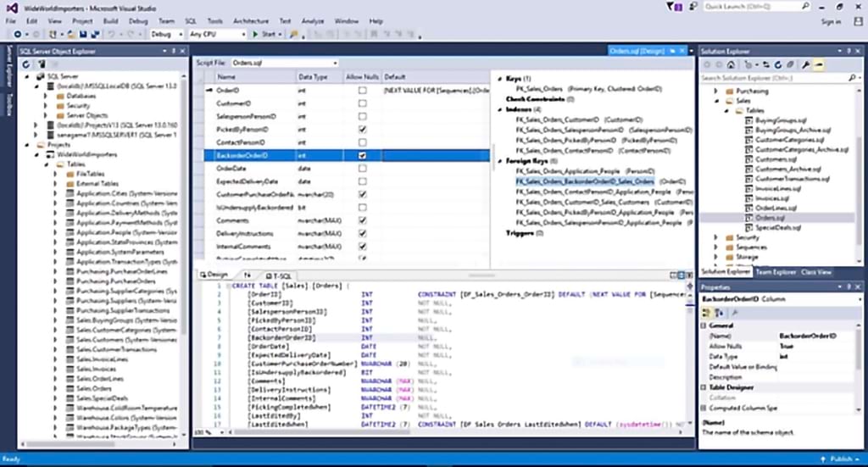
Task: Click the Refresh icon in Solution Explorer
Action: (x=778, y=64)
